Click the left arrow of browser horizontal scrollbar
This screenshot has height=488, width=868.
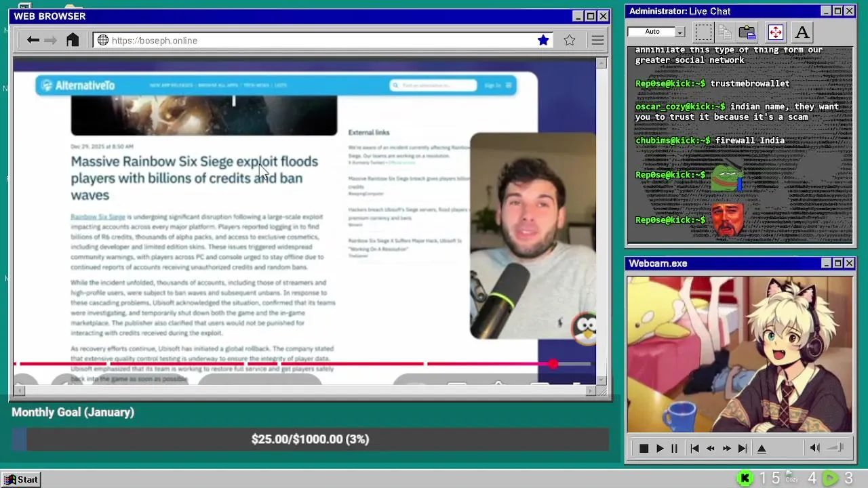pyautogui.click(x=19, y=390)
